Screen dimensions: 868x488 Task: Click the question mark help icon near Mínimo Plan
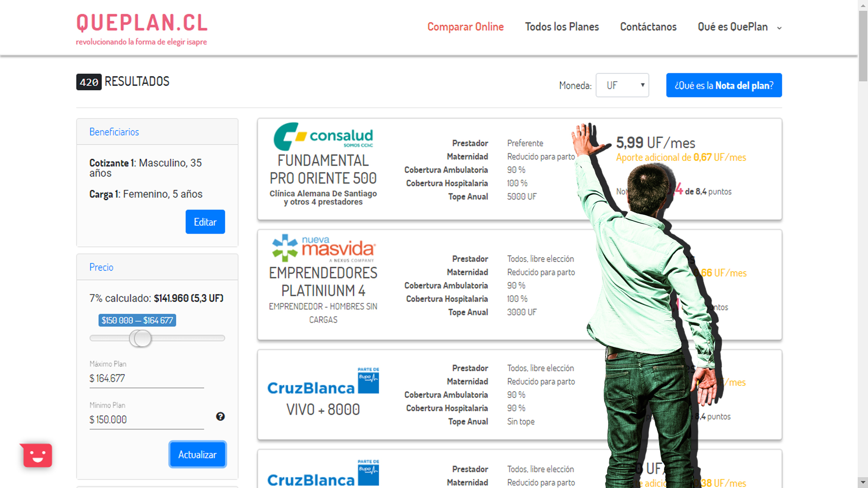[x=220, y=416]
